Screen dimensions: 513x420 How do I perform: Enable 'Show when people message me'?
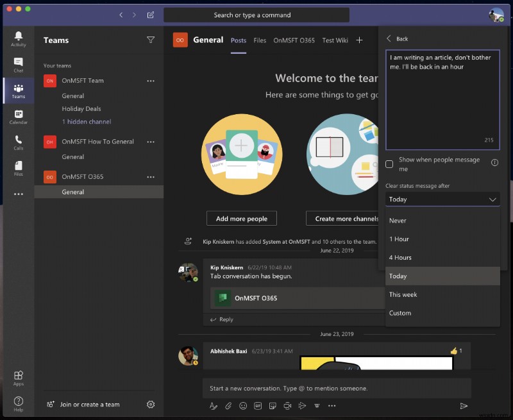tap(389, 164)
